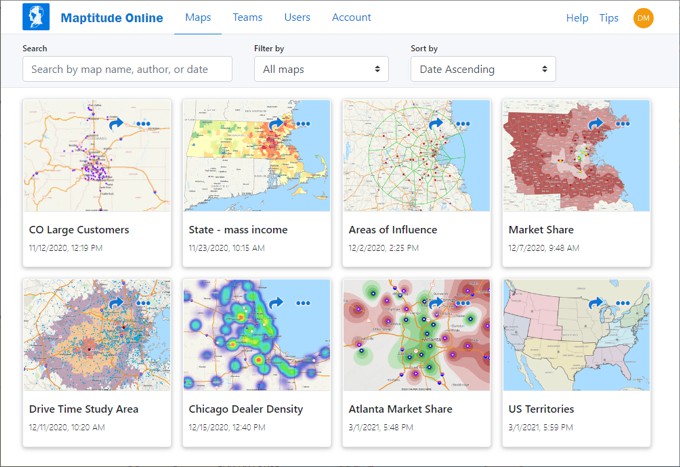
Task: Open more options for Market Share map
Action: pos(623,124)
